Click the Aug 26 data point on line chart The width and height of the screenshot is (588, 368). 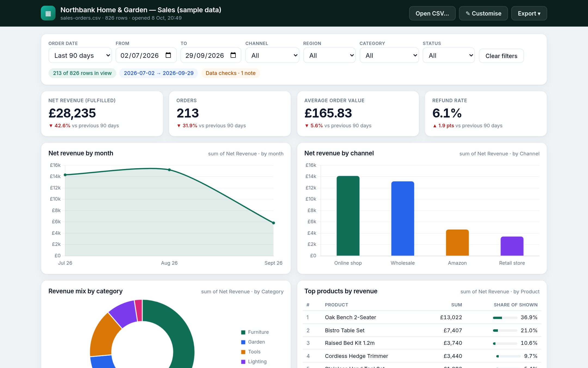point(169,170)
